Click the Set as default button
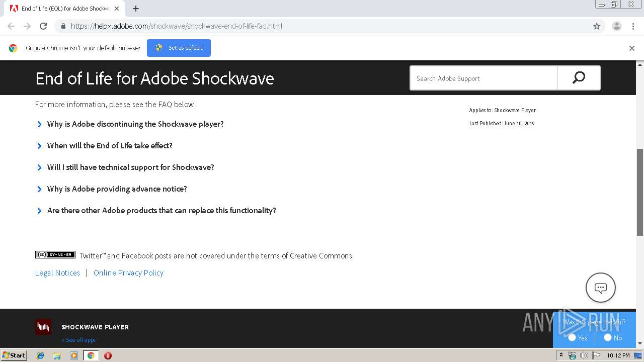The image size is (644, 362). point(179,48)
